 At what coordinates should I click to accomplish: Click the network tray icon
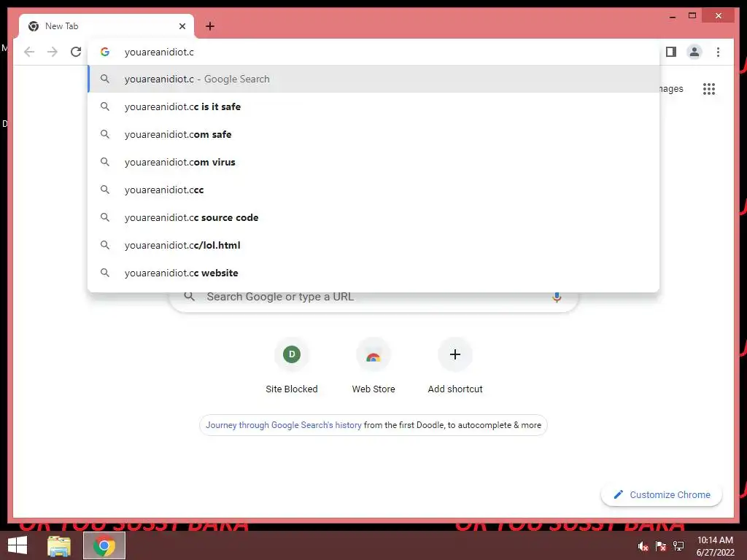click(x=678, y=546)
